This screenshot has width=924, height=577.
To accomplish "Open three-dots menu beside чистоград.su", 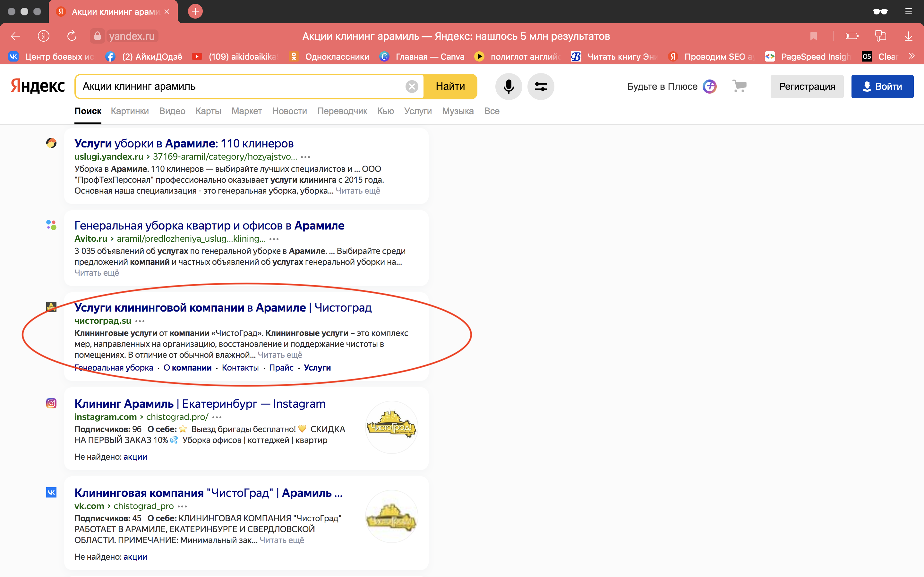I will click(x=140, y=321).
